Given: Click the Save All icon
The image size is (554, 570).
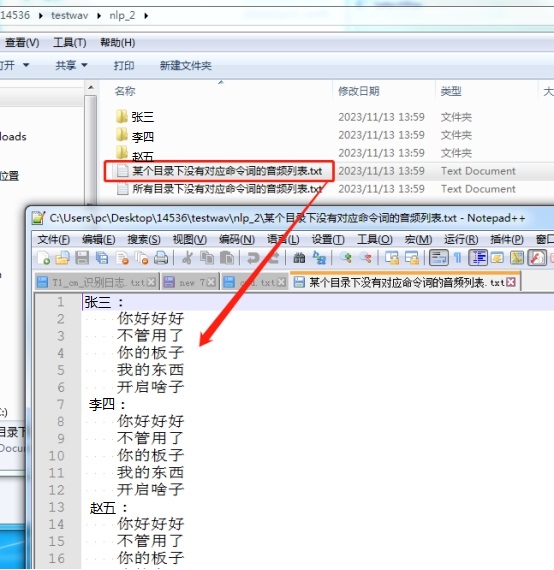Looking at the screenshot, I should tap(102, 258).
